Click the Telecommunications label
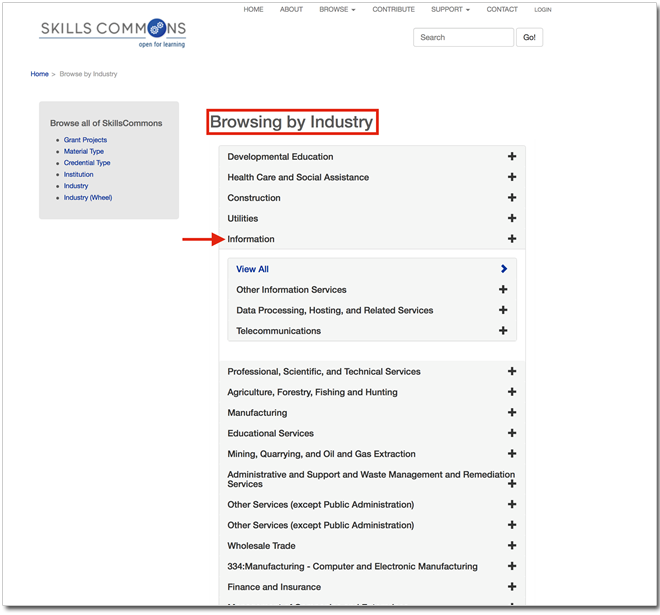The image size is (660, 615). [279, 331]
